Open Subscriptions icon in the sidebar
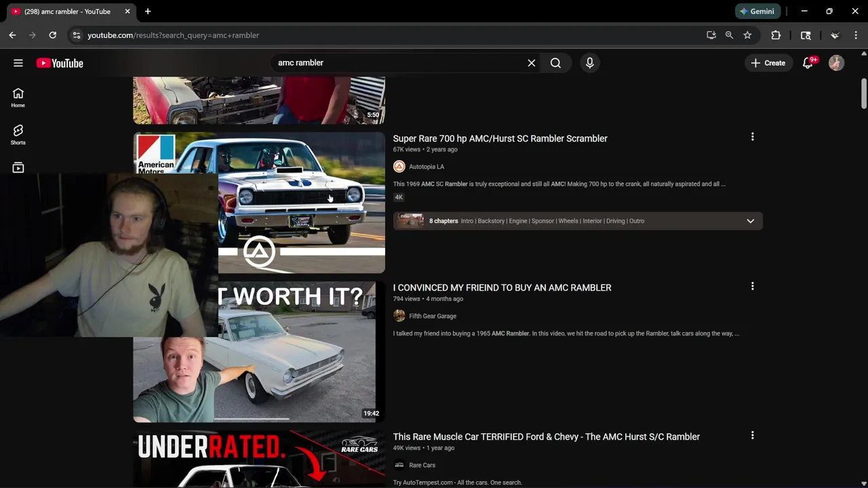This screenshot has width=868, height=488. (18, 167)
